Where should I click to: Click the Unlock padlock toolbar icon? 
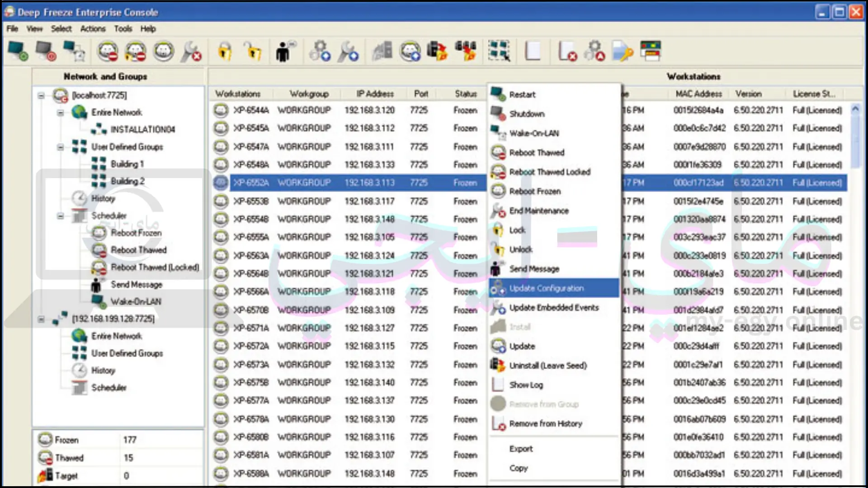[x=253, y=51]
